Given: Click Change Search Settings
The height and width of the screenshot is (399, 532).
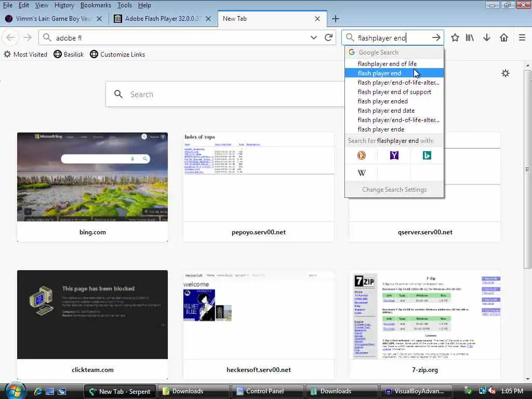Looking at the screenshot, I should [x=394, y=190].
